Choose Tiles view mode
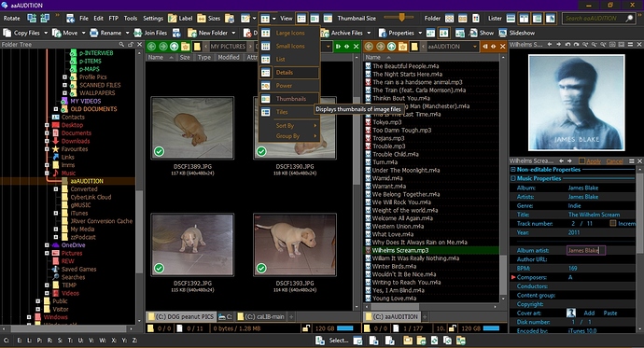The width and height of the screenshot is (644, 348). pos(289,112)
